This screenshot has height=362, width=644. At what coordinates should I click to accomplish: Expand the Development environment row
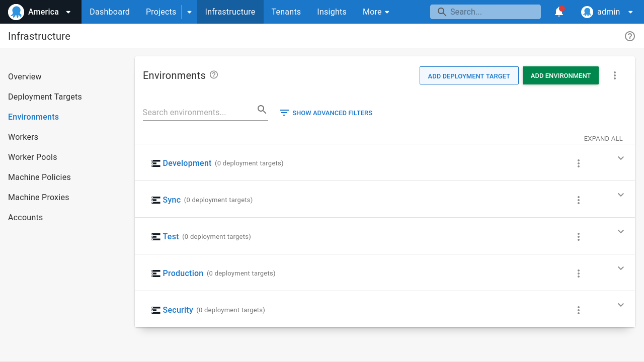click(x=620, y=158)
